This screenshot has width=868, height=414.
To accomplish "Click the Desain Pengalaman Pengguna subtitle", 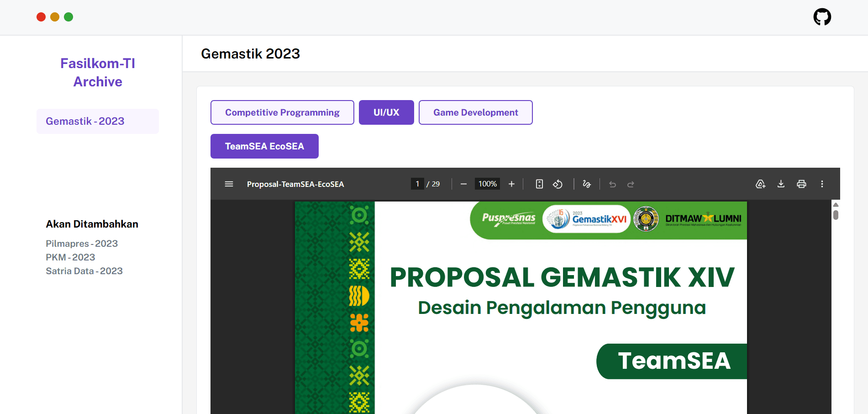I will click(x=562, y=308).
